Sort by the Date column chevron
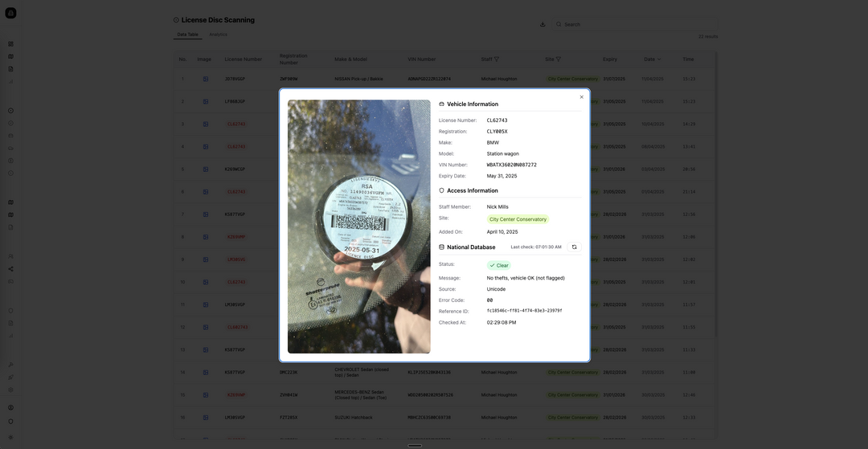Viewport: 868px width, 449px height. coord(659,59)
